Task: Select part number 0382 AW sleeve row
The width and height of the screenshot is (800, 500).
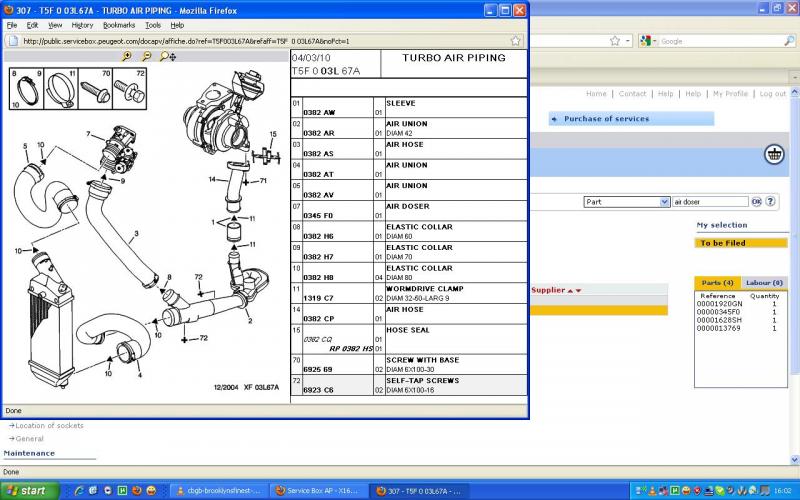Action: tap(409, 108)
